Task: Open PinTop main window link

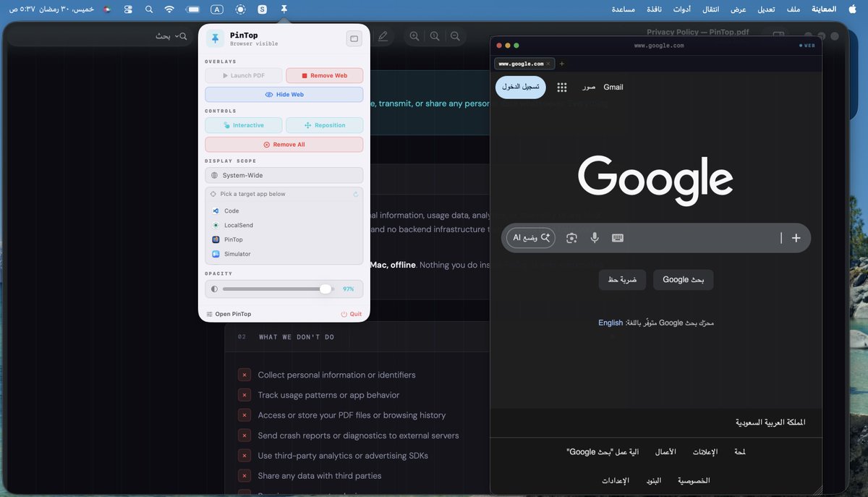Action: 229,314
